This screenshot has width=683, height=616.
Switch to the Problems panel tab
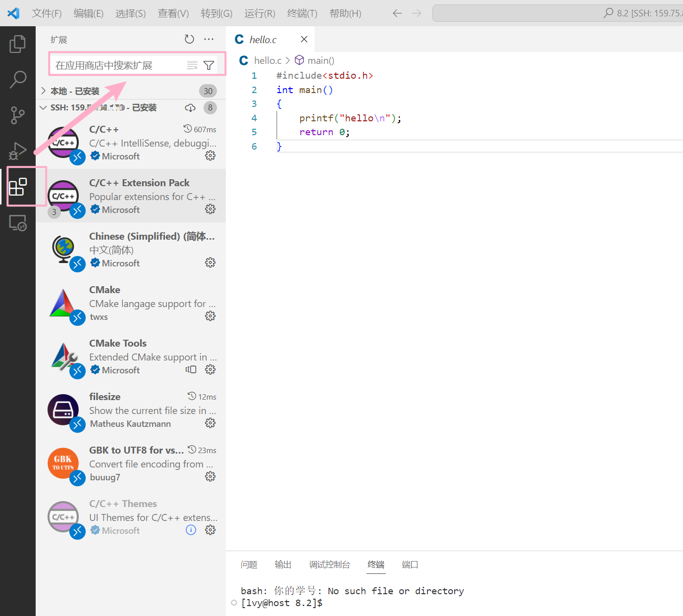249,565
